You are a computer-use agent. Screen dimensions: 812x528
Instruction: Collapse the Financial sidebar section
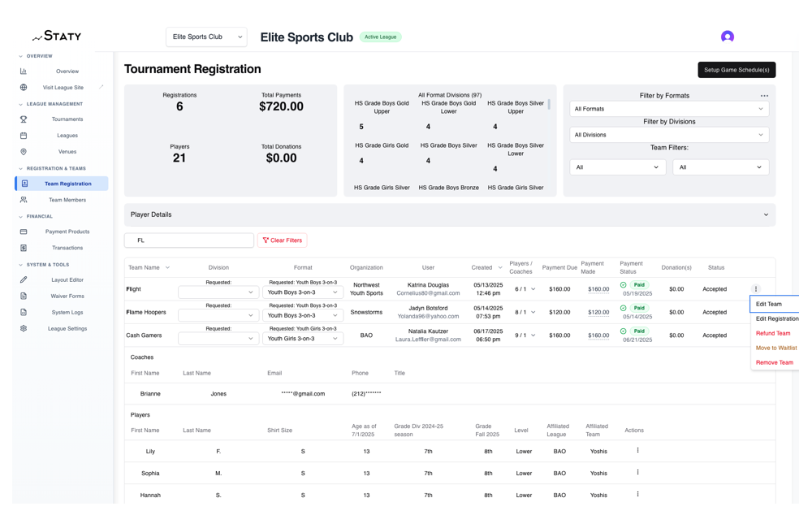pos(21,217)
